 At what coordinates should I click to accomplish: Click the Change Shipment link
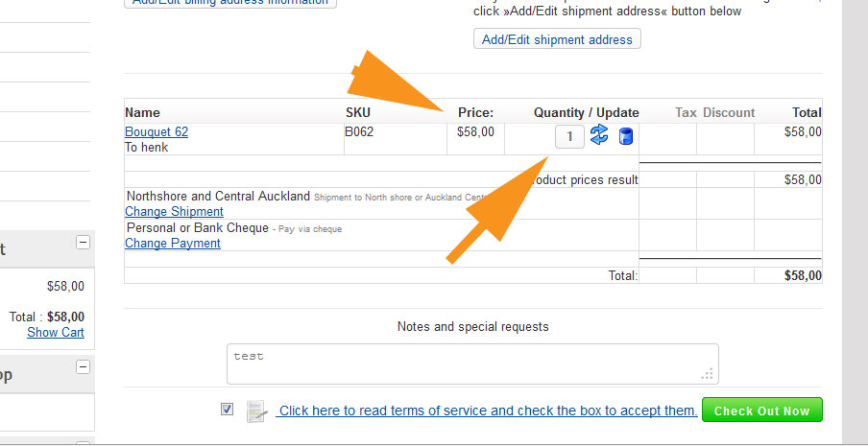pos(174,212)
